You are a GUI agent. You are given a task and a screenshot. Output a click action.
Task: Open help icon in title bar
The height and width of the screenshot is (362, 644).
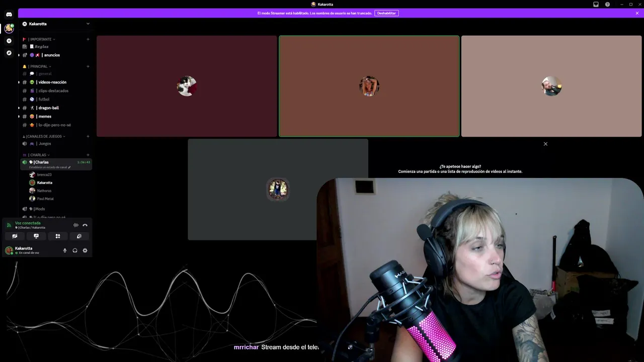607,4
